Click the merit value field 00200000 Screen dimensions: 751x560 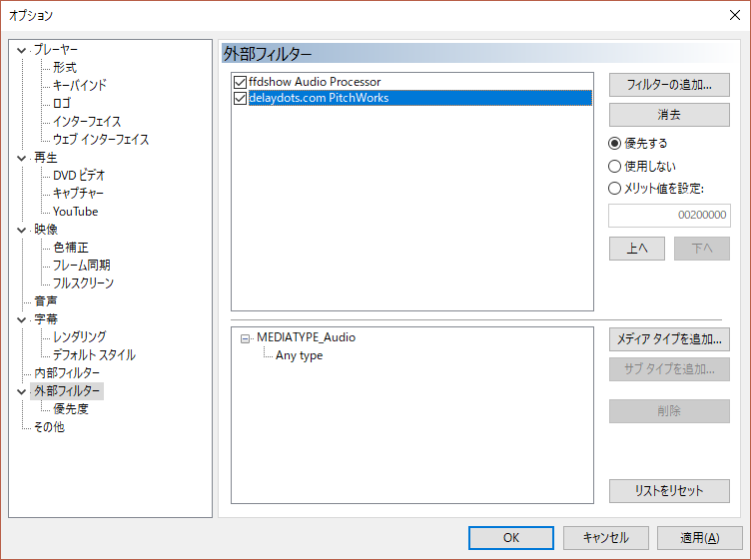pos(669,215)
